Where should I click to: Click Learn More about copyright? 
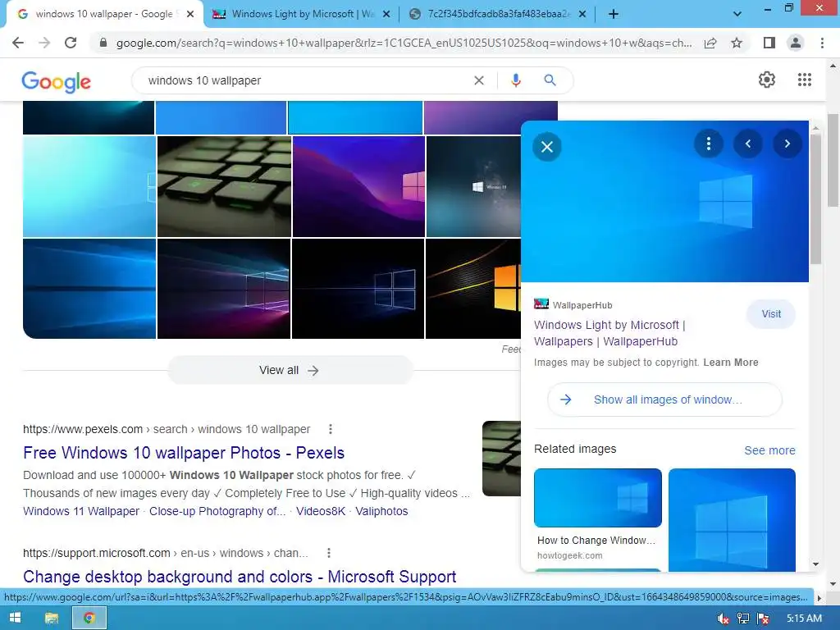click(731, 362)
